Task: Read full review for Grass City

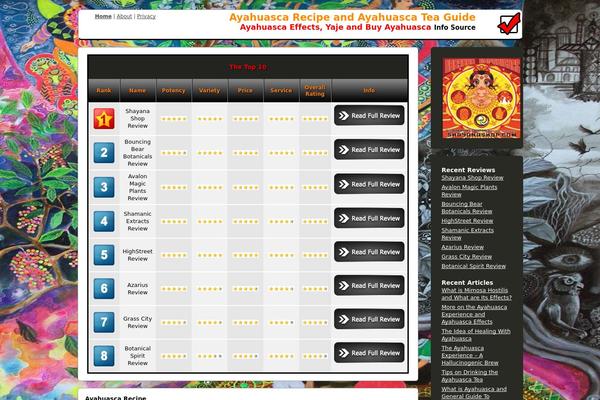Action: (369, 319)
